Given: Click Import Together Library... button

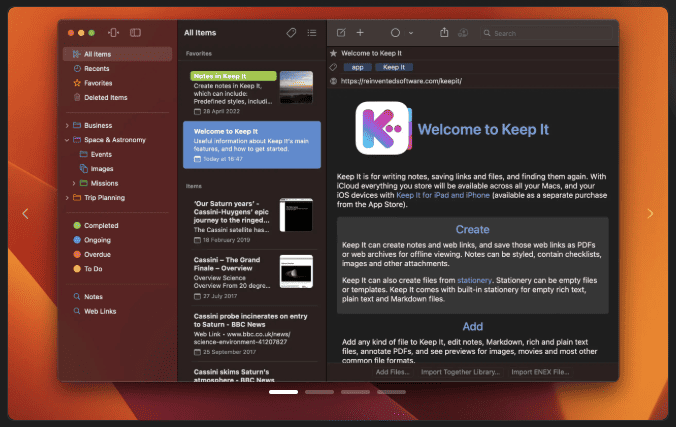Looking at the screenshot, I should click(x=460, y=372).
